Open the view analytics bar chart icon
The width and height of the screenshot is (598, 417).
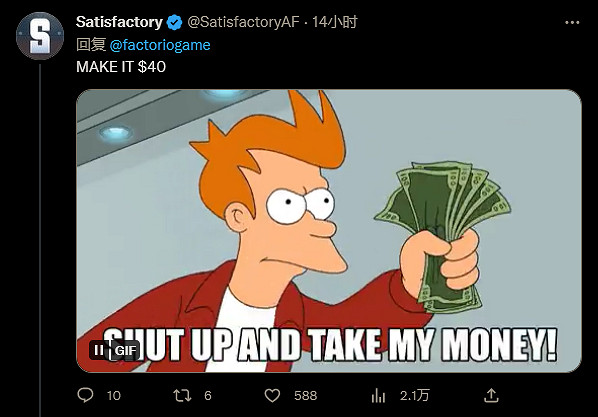tap(378, 396)
